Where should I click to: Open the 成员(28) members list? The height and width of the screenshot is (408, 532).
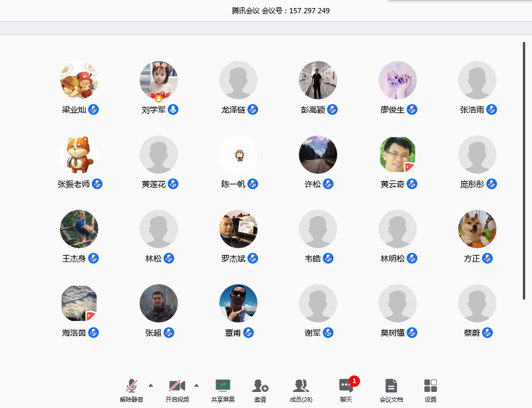tap(301, 390)
